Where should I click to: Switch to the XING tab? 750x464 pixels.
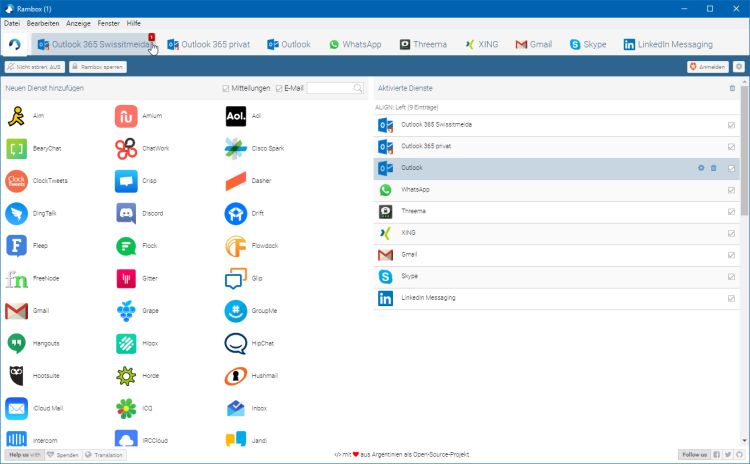tap(482, 44)
